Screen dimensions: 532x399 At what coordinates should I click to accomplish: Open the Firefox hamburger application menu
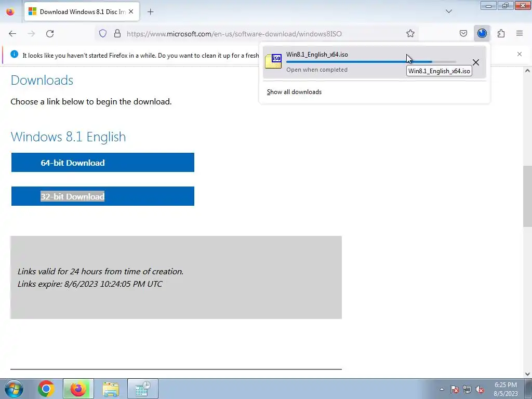coord(520,33)
